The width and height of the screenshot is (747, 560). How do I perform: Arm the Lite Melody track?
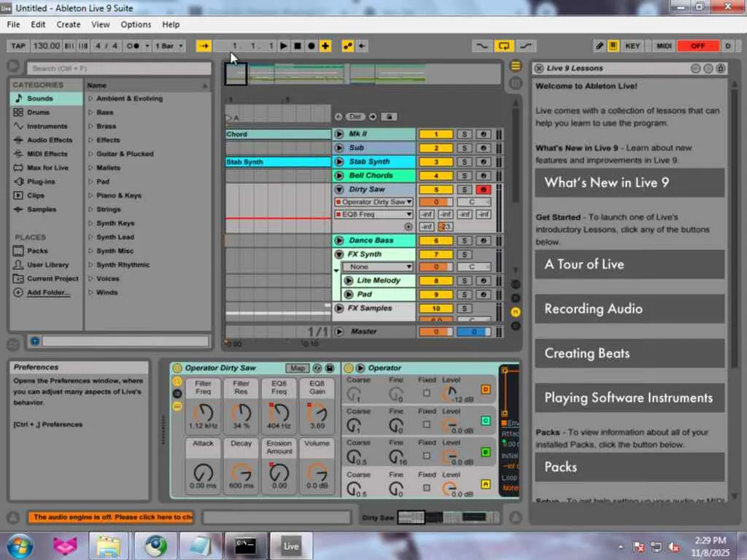483,281
